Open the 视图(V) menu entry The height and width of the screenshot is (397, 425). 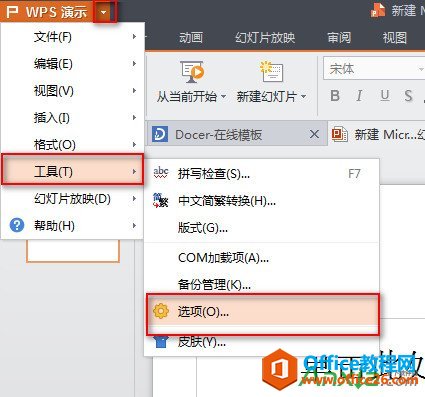click(73, 91)
